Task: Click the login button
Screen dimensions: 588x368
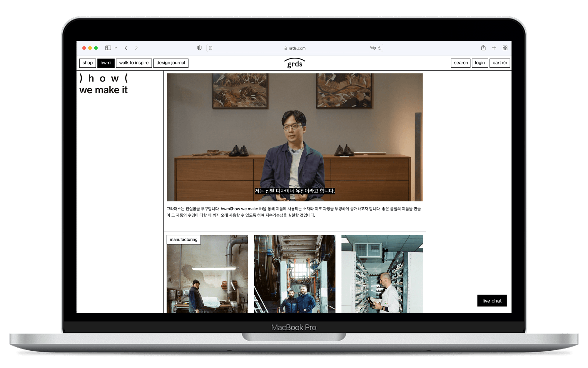Action: click(480, 63)
